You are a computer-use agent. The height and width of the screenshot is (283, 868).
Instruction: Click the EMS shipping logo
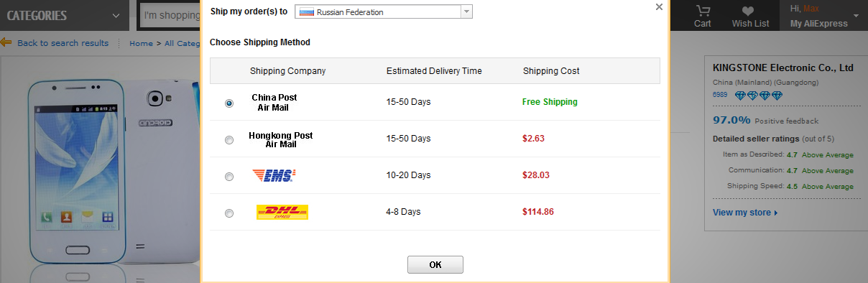(274, 175)
